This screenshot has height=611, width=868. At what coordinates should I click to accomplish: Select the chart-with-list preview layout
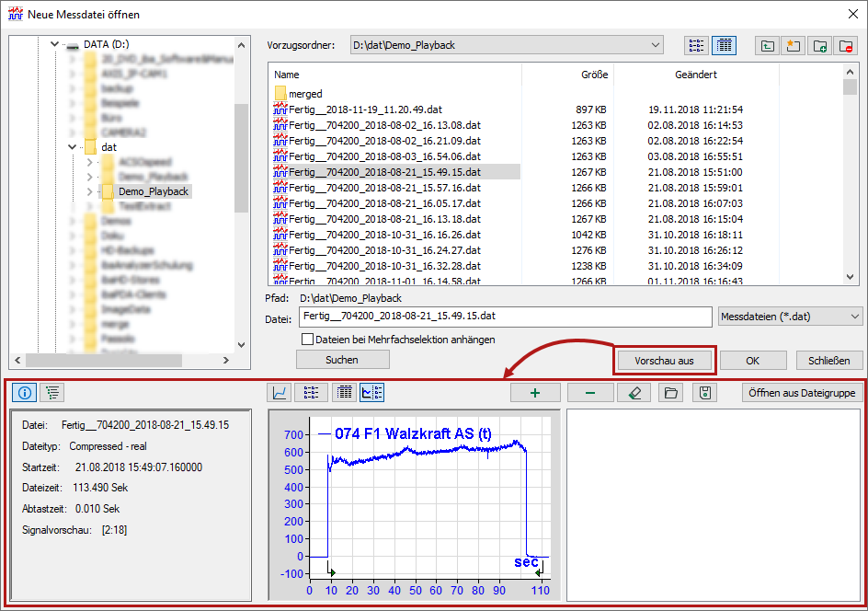tap(372, 393)
